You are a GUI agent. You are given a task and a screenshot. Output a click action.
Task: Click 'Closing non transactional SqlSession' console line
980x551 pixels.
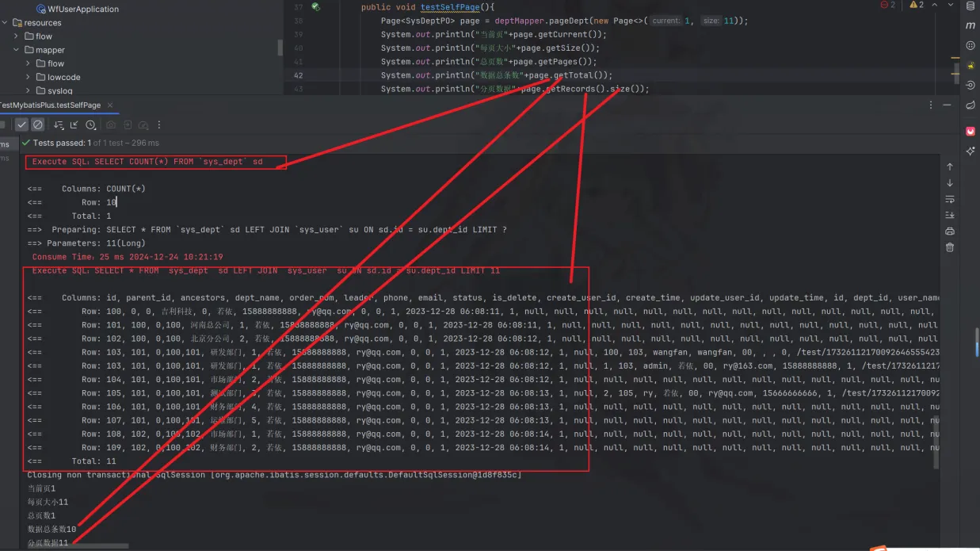click(x=274, y=474)
